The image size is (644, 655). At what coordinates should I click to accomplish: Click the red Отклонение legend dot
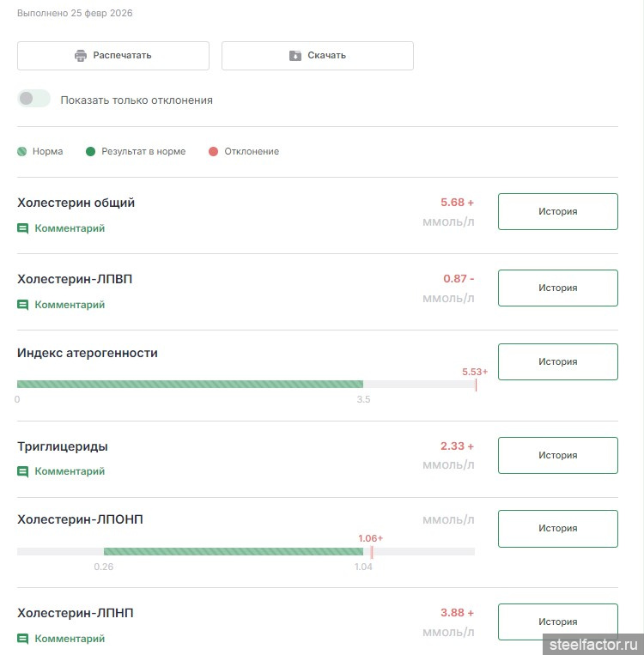tap(213, 152)
